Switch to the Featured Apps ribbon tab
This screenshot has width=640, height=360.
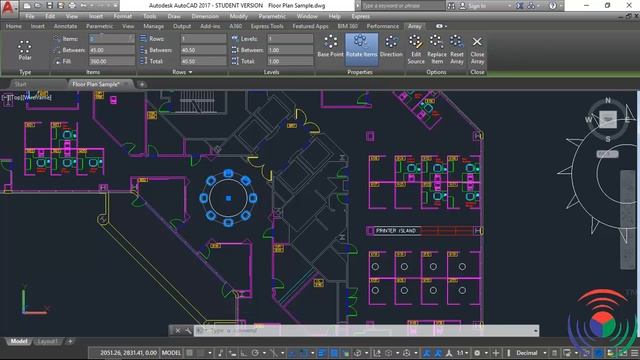click(x=310, y=26)
